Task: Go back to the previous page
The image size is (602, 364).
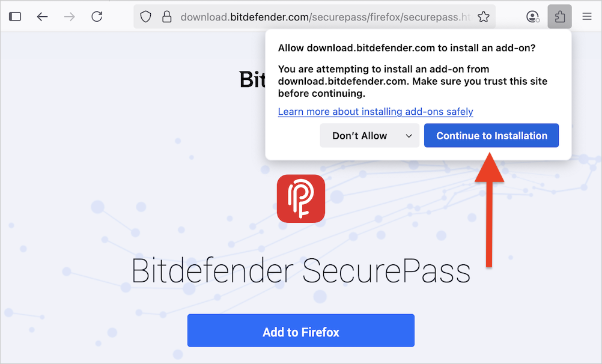Action: pos(42,17)
